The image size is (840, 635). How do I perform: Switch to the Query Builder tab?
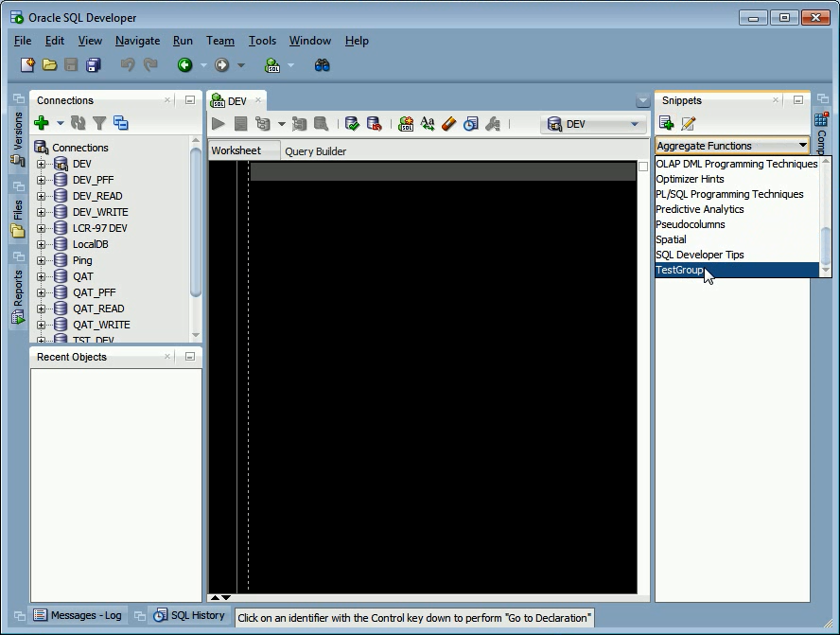[316, 151]
